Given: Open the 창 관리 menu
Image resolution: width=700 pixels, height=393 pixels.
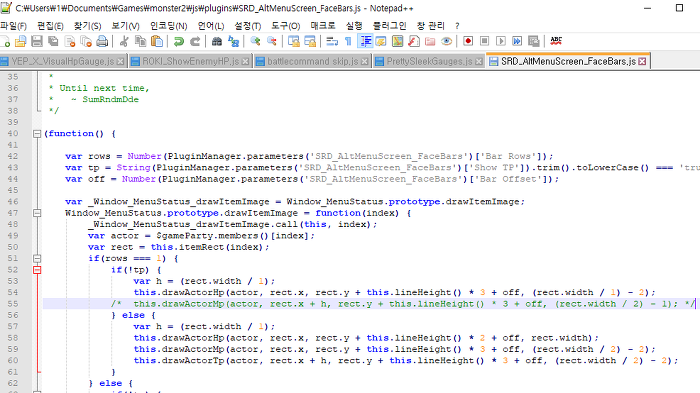Looking at the screenshot, I should pyautogui.click(x=430, y=26).
